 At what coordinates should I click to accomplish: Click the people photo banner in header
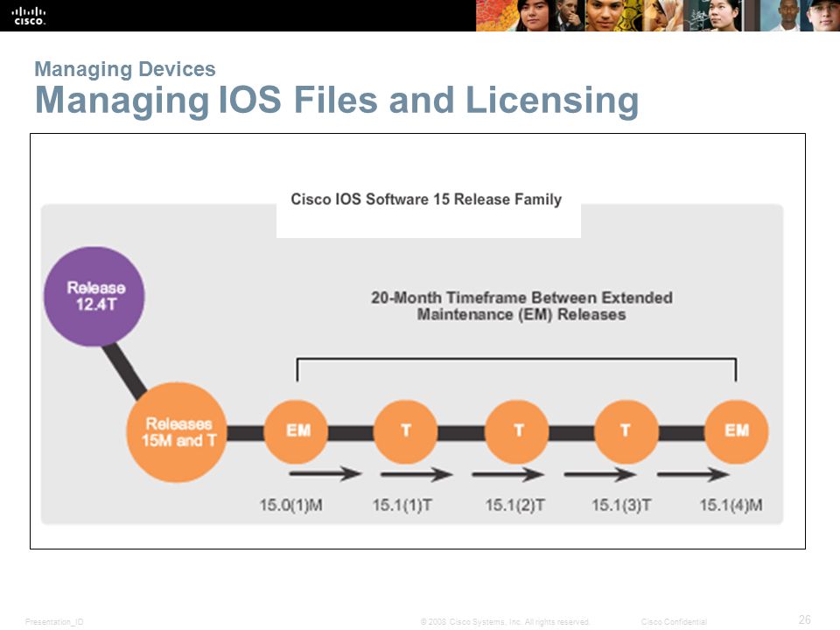658,16
